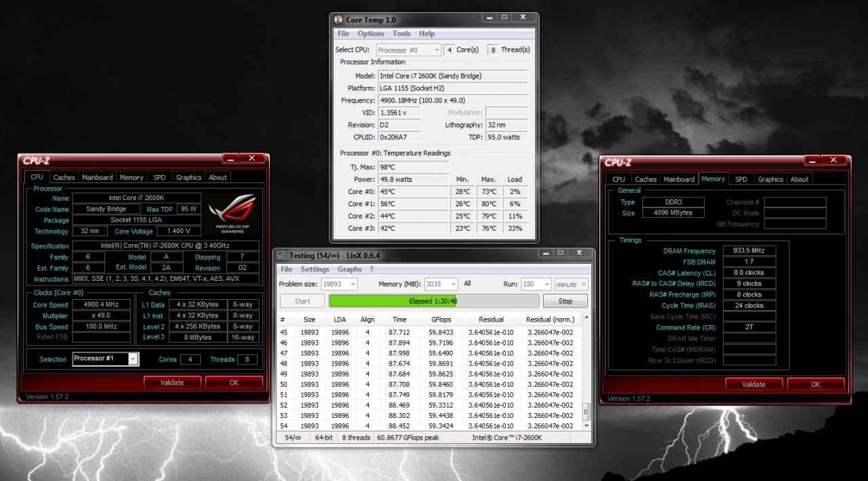Expand the Run count dropdown in LinX

click(536, 284)
